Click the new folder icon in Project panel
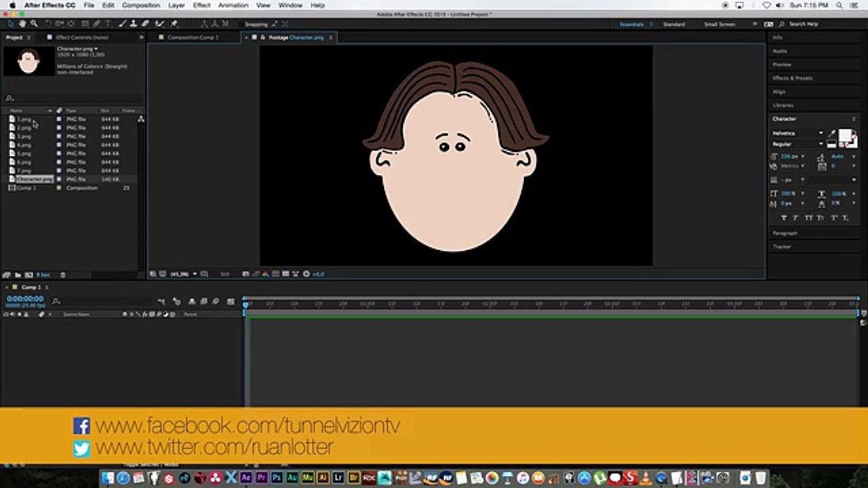Image resolution: width=868 pixels, height=488 pixels. tap(18, 274)
